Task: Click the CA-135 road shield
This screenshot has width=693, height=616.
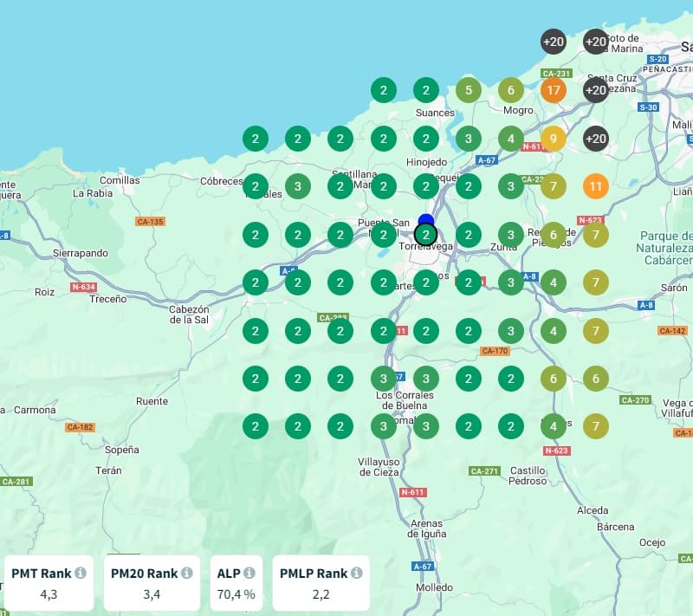Action: (x=150, y=222)
